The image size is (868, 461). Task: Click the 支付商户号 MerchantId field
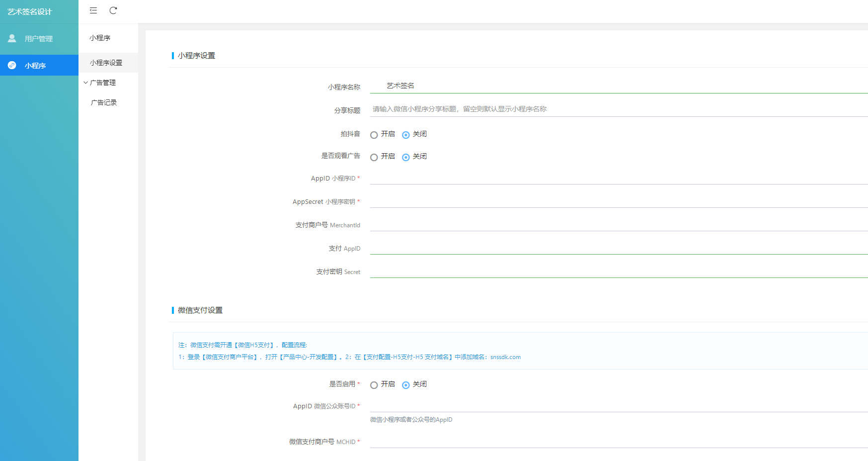[619, 224]
